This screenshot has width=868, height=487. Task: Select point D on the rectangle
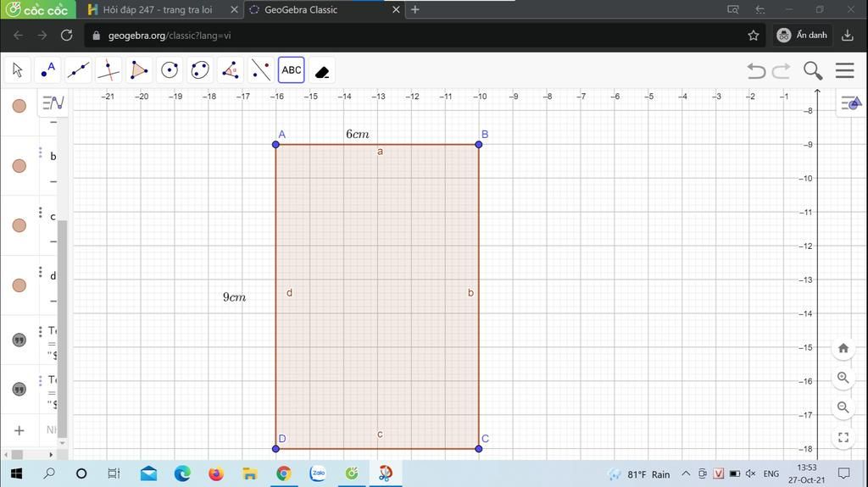[275, 449]
